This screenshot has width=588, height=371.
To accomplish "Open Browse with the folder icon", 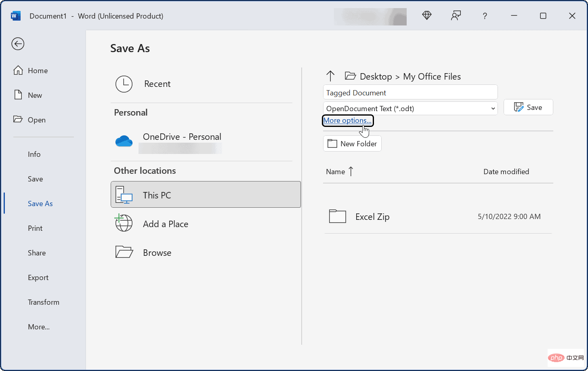I will (124, 252).
